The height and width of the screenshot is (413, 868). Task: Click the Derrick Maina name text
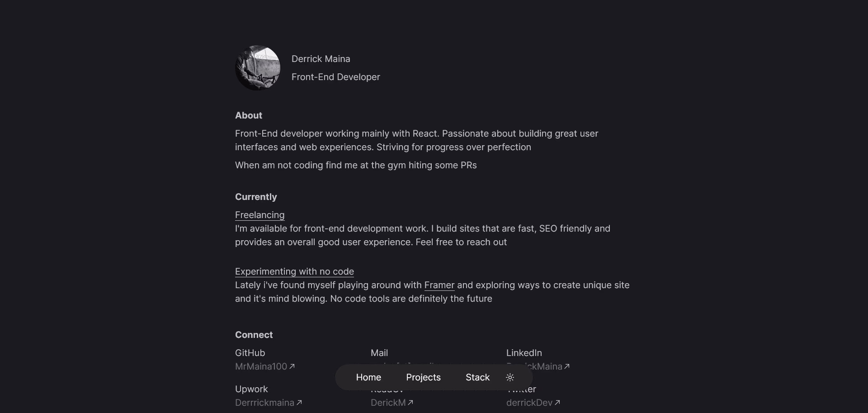[x=321, y=59]
